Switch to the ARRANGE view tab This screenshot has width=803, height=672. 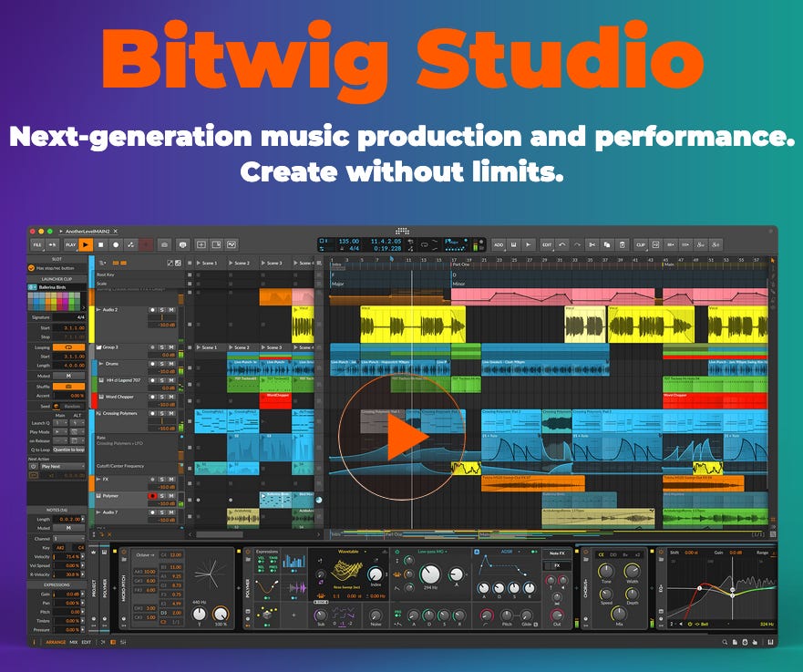pos(56,642)
